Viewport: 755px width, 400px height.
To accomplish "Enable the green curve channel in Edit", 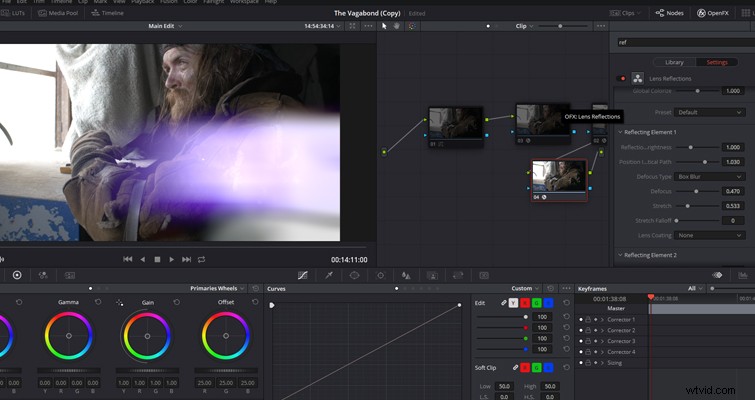I will tap(536, 303).
